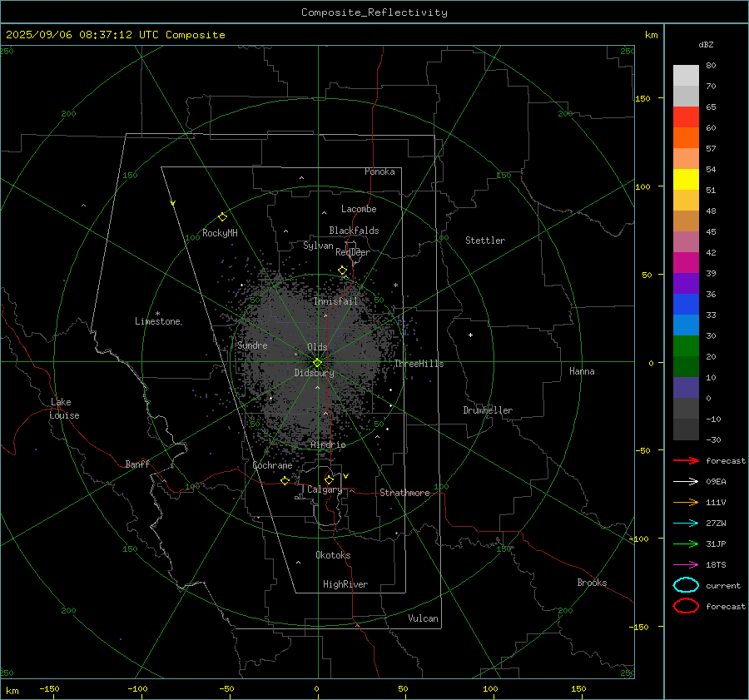The height and width of the screenshot is (700, 749).
Task: Click the Okotoks town label
Action: point(333,555)
